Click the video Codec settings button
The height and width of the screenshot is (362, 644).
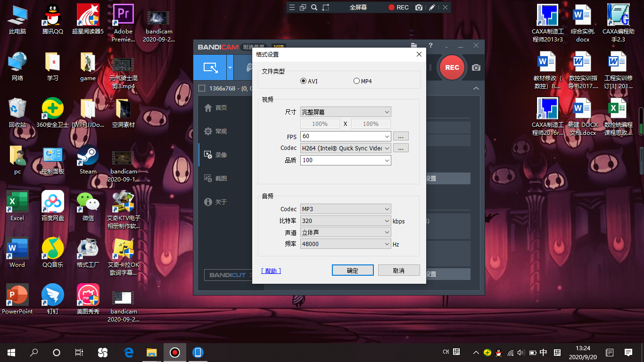401,148
